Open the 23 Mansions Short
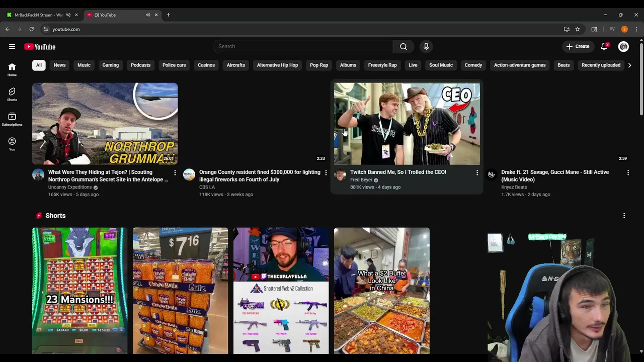Viewport: 644px width, 362px height. [80, 291]
